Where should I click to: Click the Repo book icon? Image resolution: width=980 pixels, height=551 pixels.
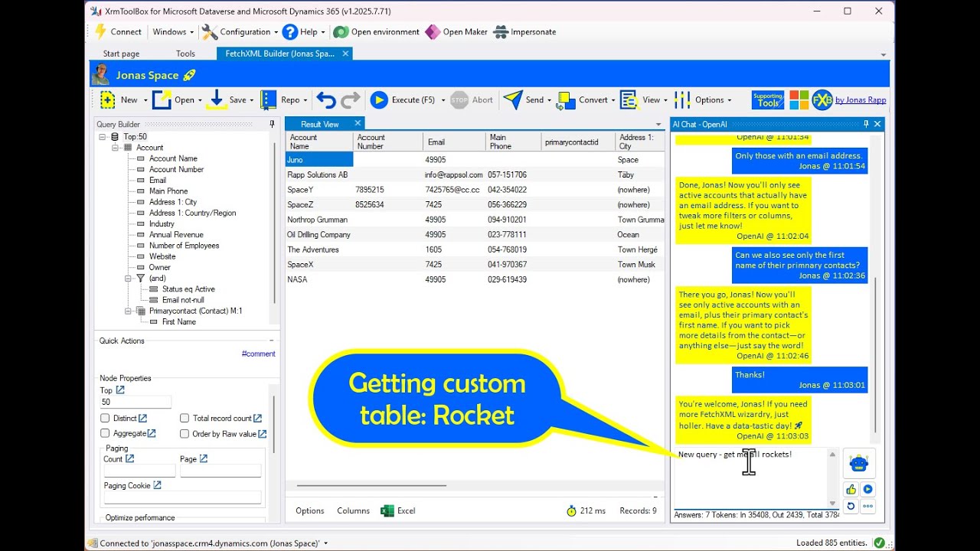pos(268,99)
